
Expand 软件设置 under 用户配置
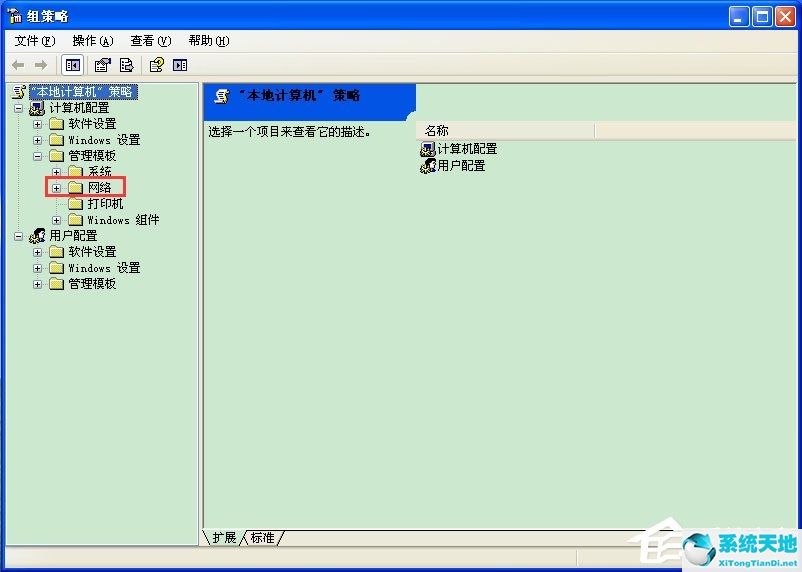pyautogui.click(x=37, y=252)
